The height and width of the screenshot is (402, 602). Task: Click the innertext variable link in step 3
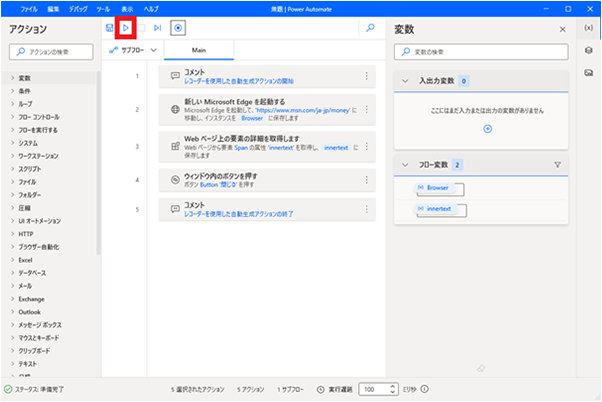point(336,147)
